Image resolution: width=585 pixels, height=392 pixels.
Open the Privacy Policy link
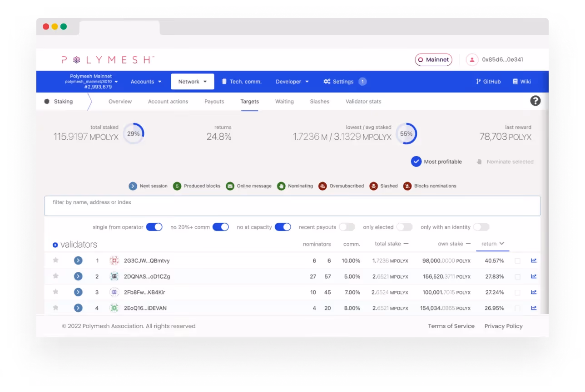pyautogui.click(x=503, y=326)
